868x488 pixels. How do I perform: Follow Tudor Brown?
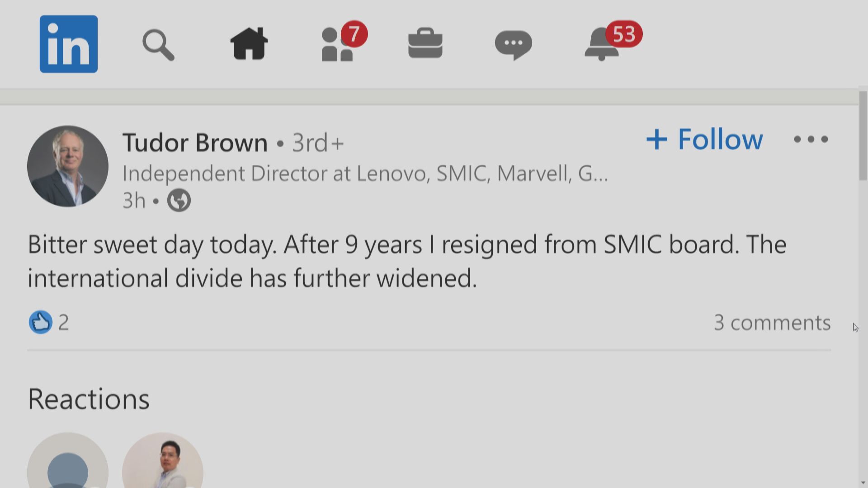pyautogui.click(x=705, y=139)
